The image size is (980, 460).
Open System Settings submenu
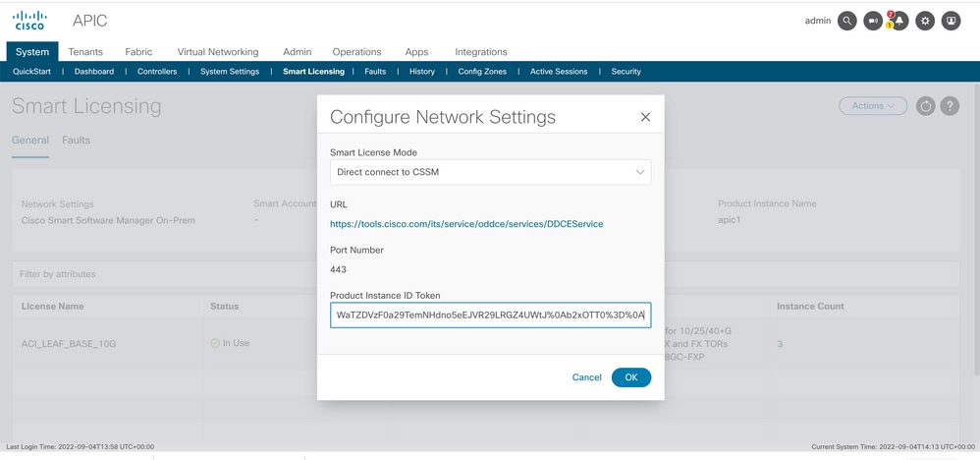point(230,72)
